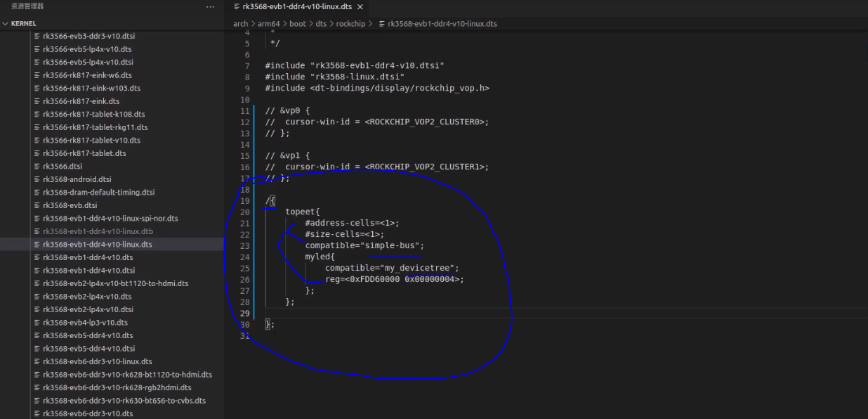
Task: Click the file name breadcrumb at path end
Action: pyautogui.click(x=442, y=23)
